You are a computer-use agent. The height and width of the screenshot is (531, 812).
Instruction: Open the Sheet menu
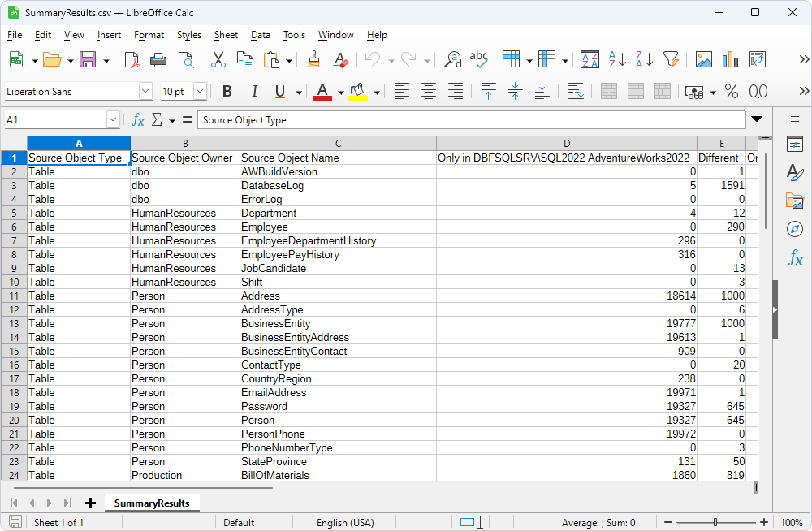click(x=226, y=35)
